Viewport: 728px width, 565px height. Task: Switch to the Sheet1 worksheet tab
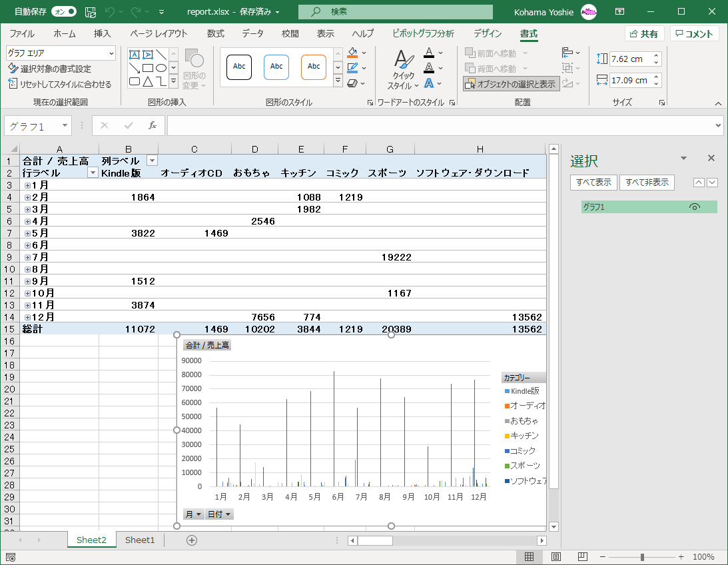(x=140, y=540)
